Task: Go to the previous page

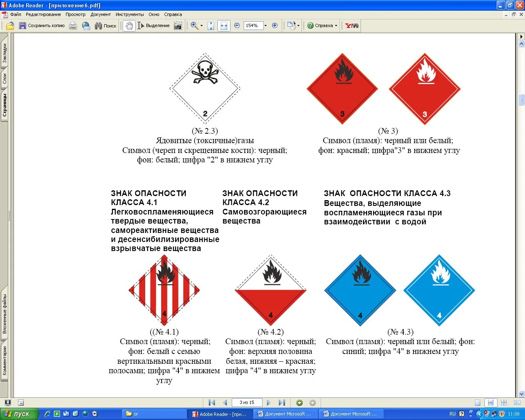Action: pos(225,403)
